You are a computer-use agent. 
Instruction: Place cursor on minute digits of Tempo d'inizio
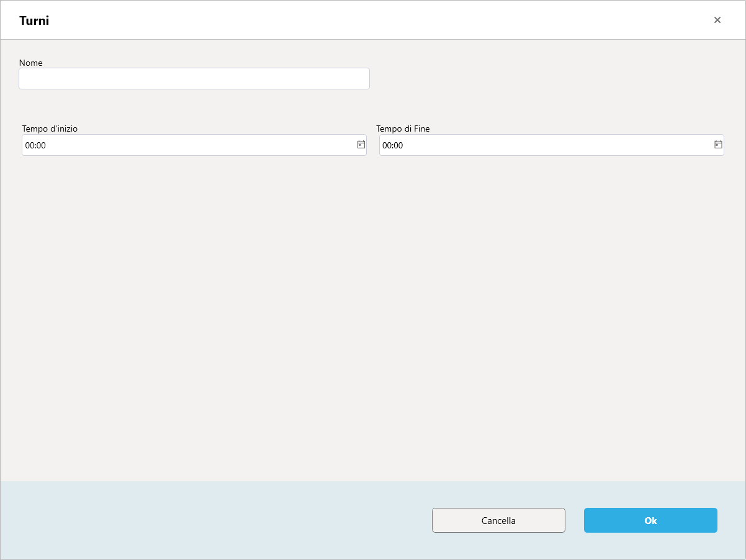coord(42,145)
